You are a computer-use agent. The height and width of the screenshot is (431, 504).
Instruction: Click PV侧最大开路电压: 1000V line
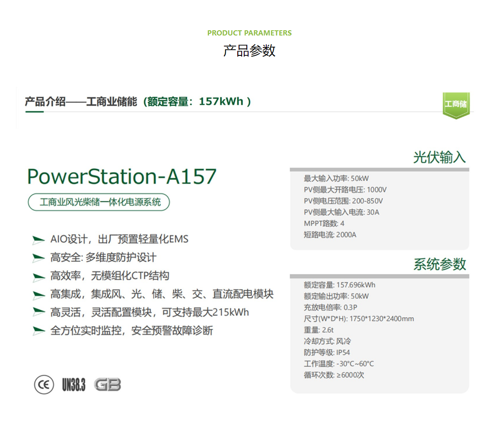tap(345, 190)
